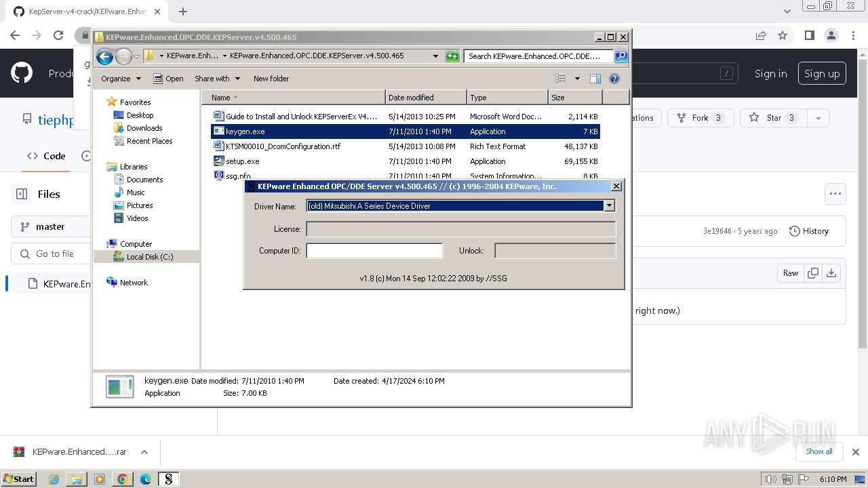Click the Explorer Forward button
This screenshot has height=488, width=868.
(x=123, y=56)
